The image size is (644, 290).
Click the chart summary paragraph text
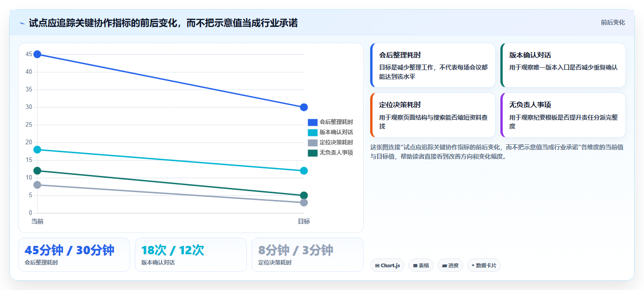497,152
